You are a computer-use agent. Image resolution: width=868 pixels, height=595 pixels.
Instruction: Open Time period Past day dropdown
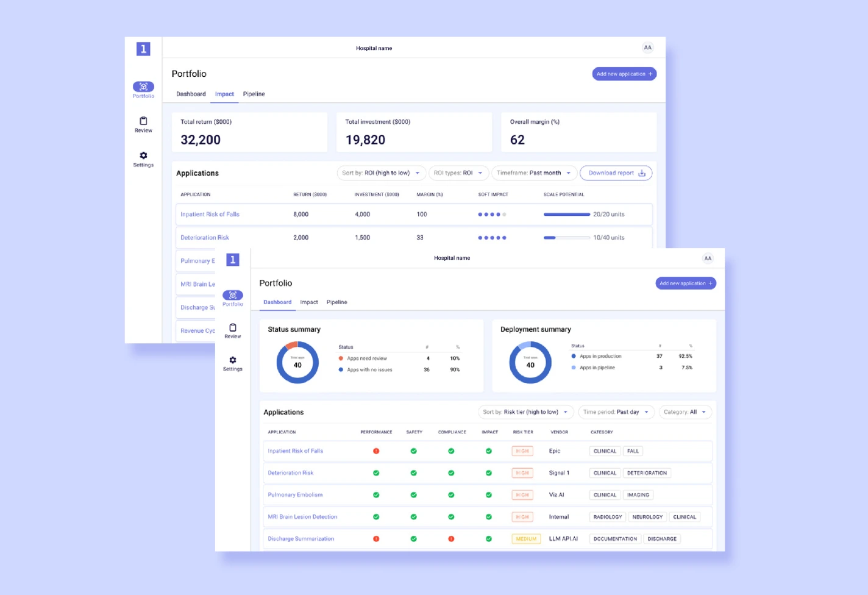(x=616, y=412)
